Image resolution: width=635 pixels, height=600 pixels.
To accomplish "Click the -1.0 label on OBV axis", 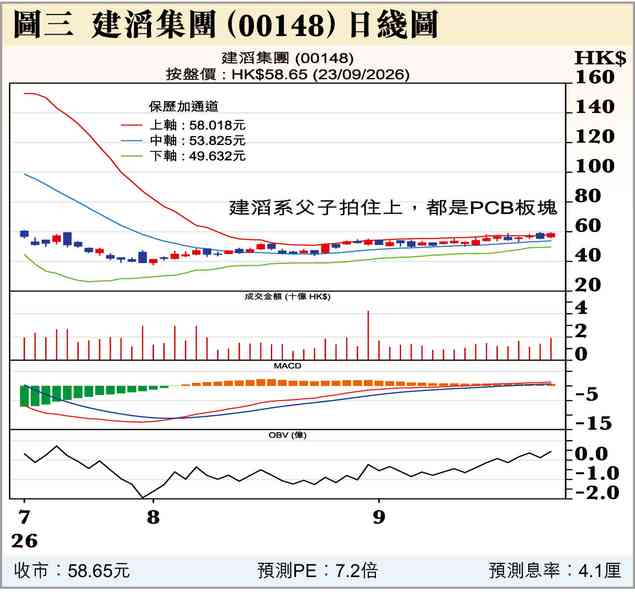I will pyautogui.click(x=597, y=473).
